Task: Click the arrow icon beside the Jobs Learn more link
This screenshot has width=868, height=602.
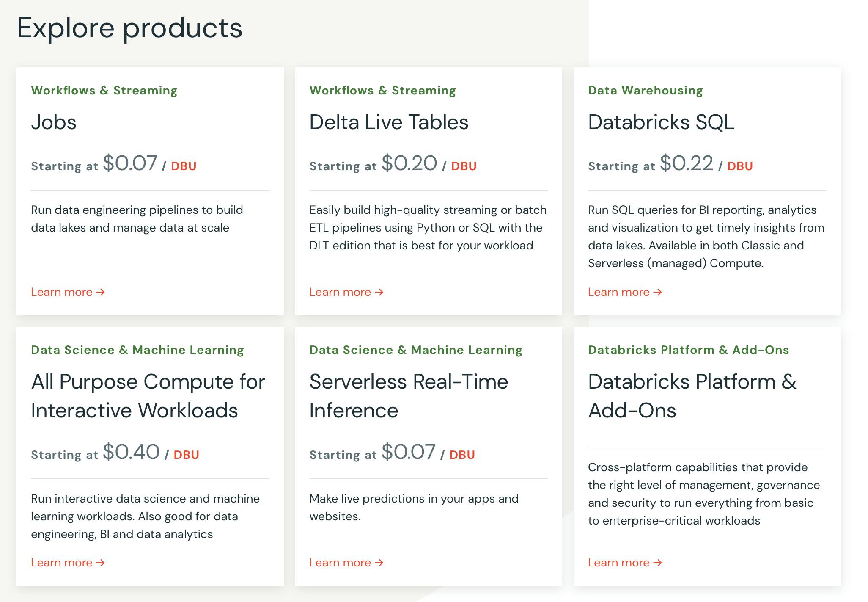Action: click(x=101, y=292)
